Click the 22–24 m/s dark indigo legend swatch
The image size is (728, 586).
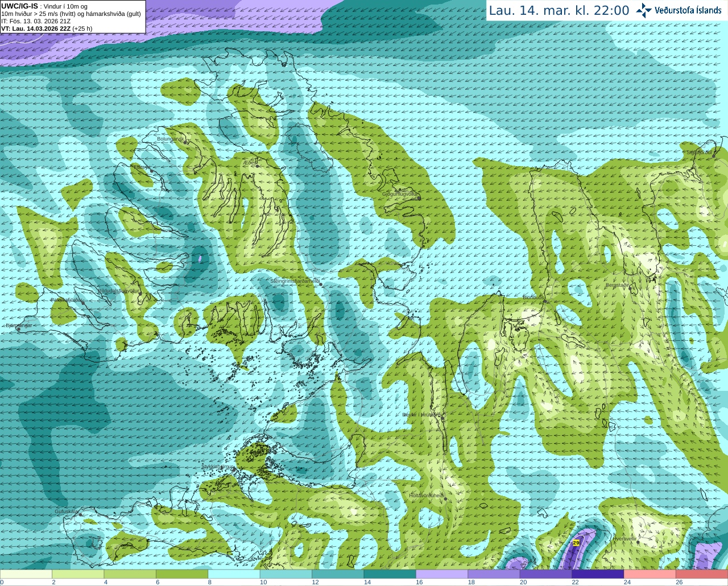click(598, 574)
